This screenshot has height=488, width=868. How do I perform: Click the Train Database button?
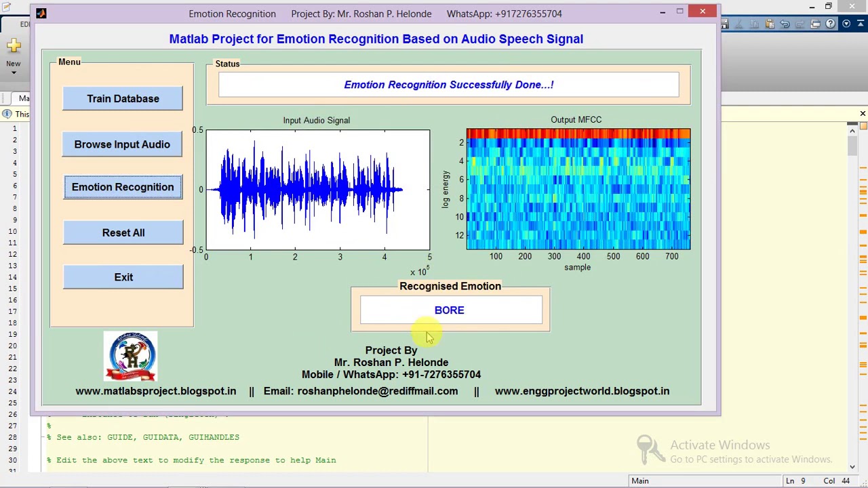click(123, 99)
